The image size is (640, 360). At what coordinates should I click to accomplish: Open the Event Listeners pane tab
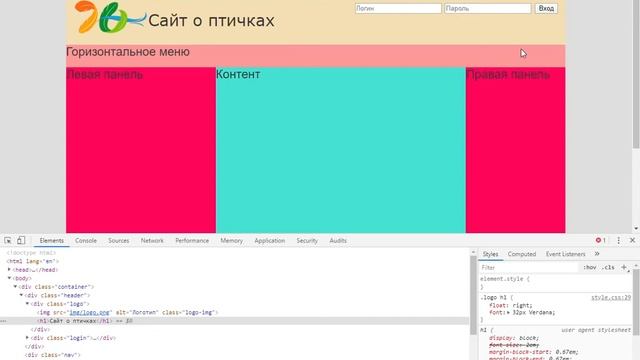coord(565,254)
